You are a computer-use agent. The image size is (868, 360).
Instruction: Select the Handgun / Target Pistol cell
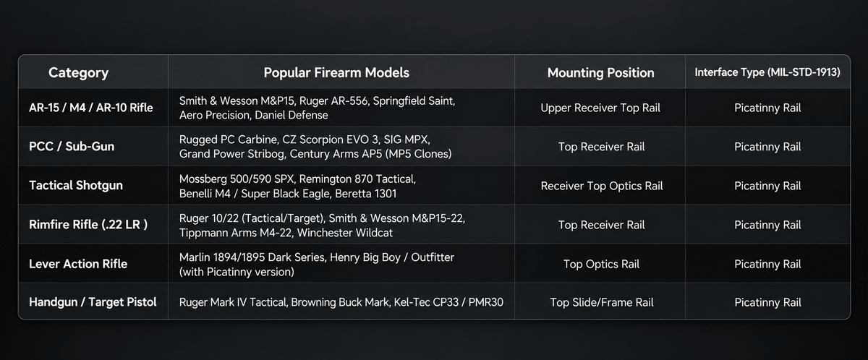(x=93, y=302)
